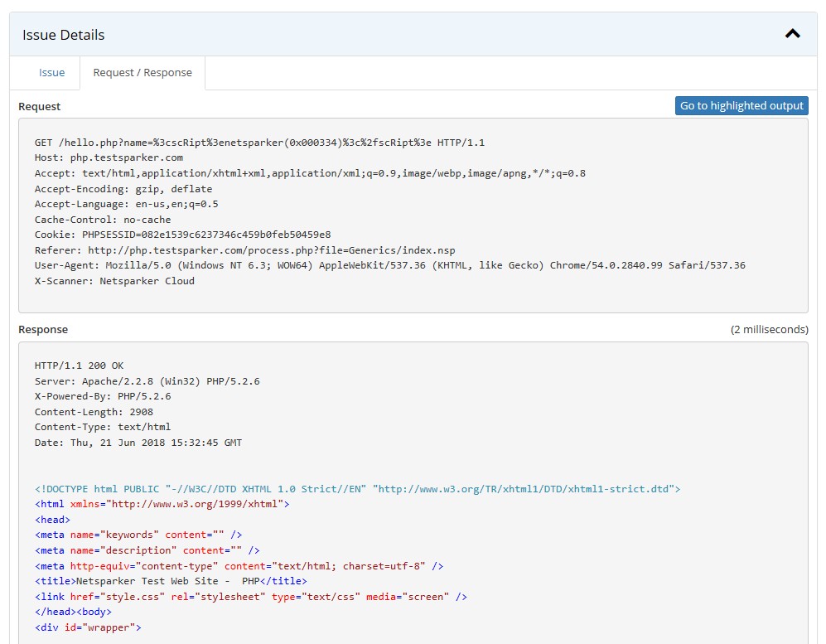Click Go to highlighted output button
Viewport: 826px width, 644px height.
(x=741, y=106)
